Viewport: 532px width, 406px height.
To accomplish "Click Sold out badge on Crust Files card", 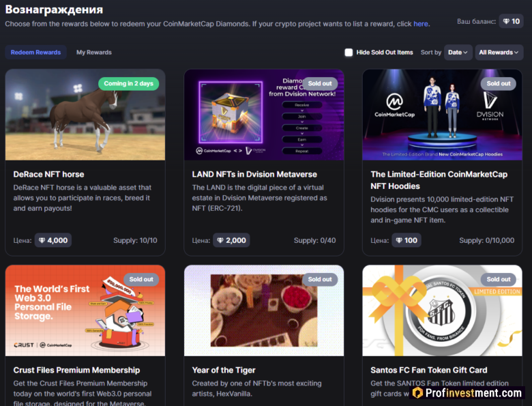I will pyautogui.click(x=141, y=279).
